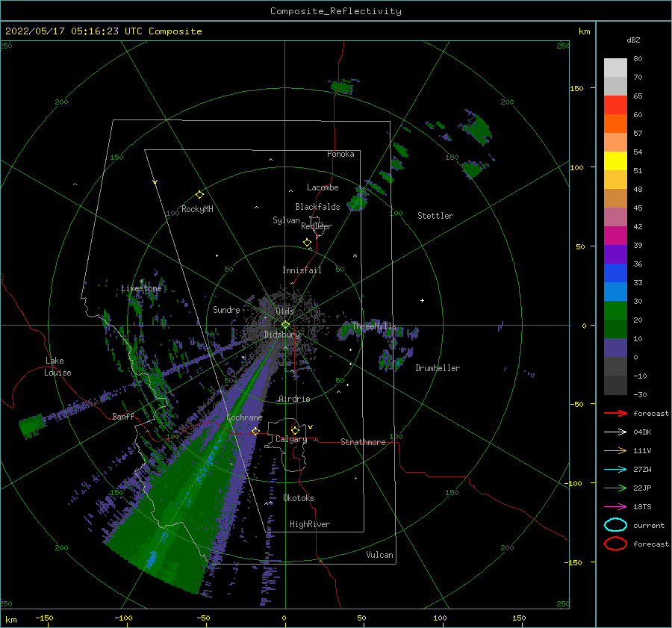Select the Blackfalds label
Image resolution: width=672 pixels, height=628 pixels.
[317, 207]
